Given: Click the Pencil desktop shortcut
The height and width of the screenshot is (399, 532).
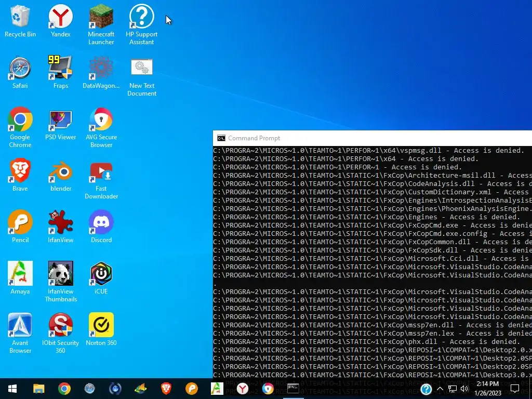Looking at the screenshot, I should pyautogui.click(x=20, y=227).
